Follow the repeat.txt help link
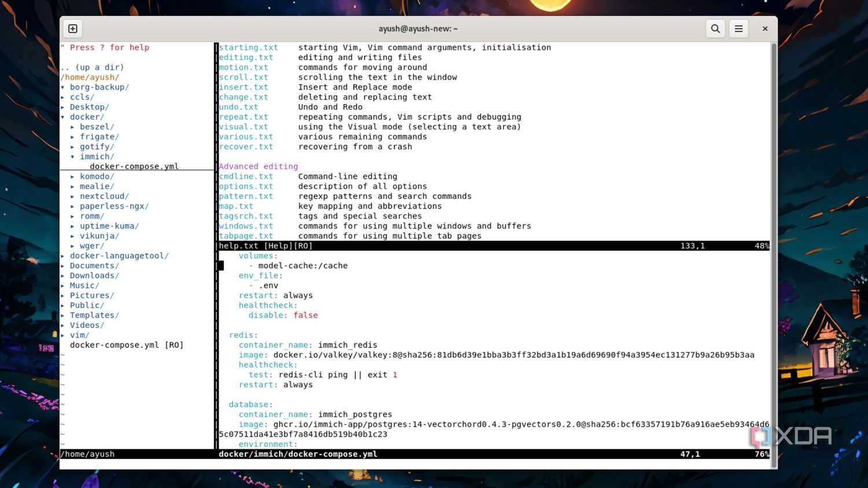 244,117
